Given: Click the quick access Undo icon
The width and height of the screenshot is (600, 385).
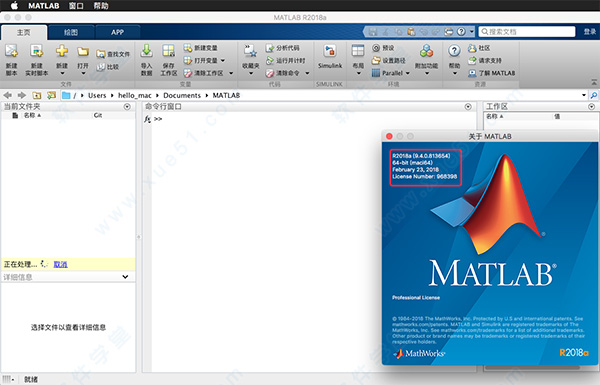Looking at the screenshot, I should pos(424,32).
